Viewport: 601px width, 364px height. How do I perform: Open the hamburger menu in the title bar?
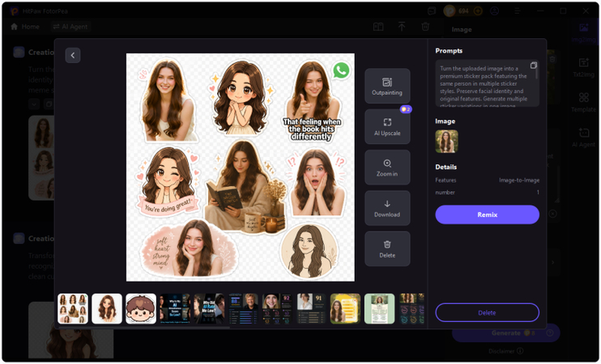pyautogui.click(x=518, y=11)
